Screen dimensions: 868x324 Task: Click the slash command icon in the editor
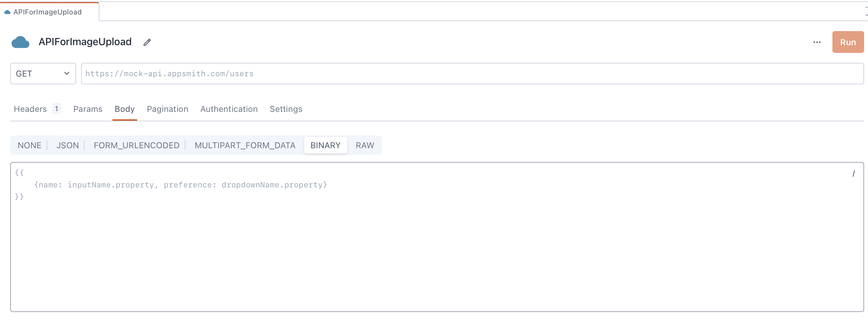point(854,173)
